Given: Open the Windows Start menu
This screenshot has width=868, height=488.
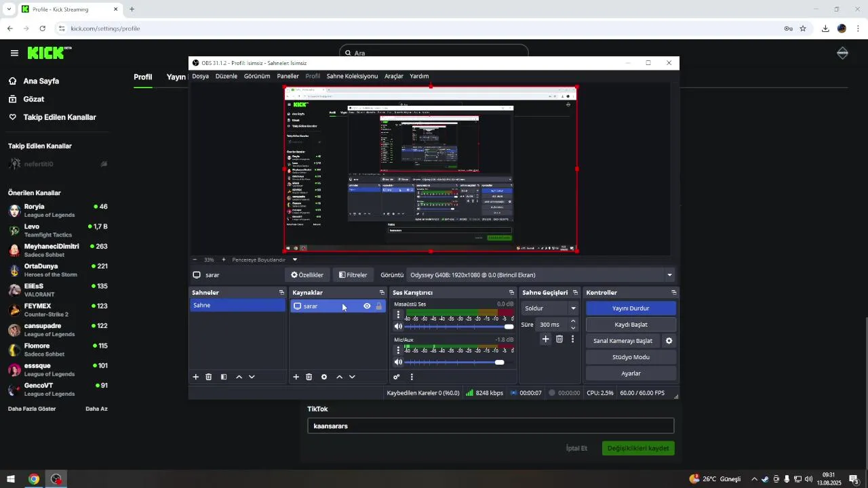Looking at the screenshot, I should click(11, 479).
